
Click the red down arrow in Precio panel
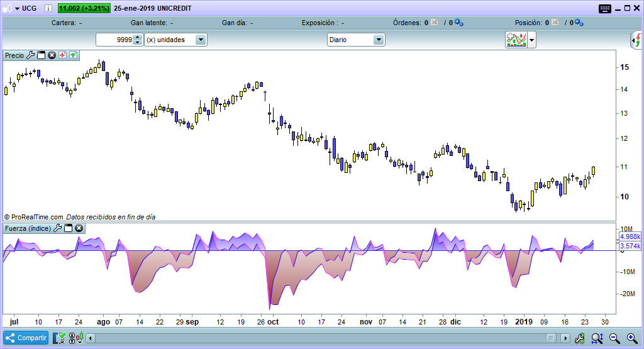(x=63, y=55)
